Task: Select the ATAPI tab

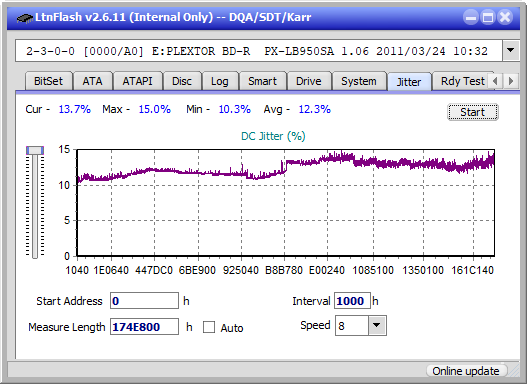Action: (137, 81)
